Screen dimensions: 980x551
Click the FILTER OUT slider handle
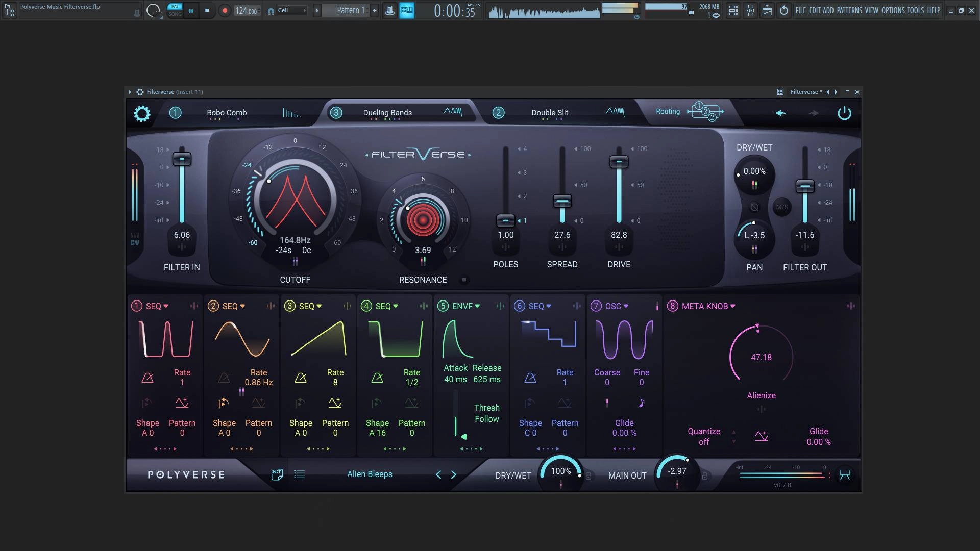coord(804,186)
